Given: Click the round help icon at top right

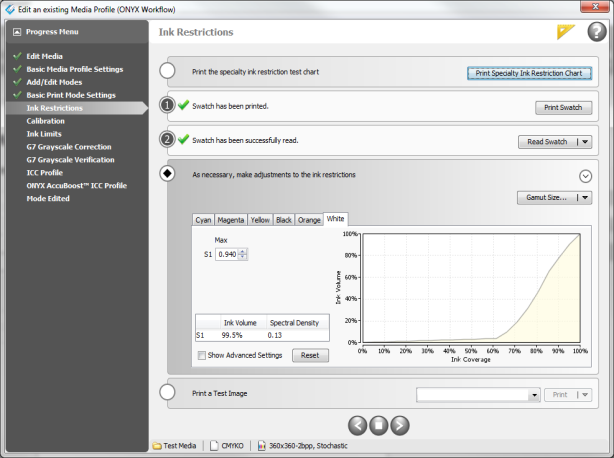Looking at the screenshot, I should 595,32.
